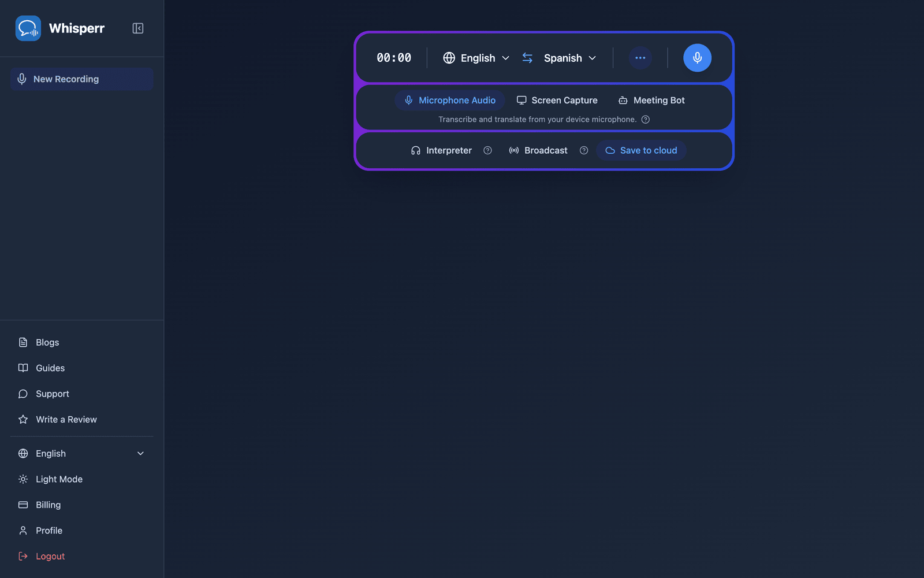Toggle Broadcast mode
Viewport: 924px width, 578px height.
coord(538,150)
